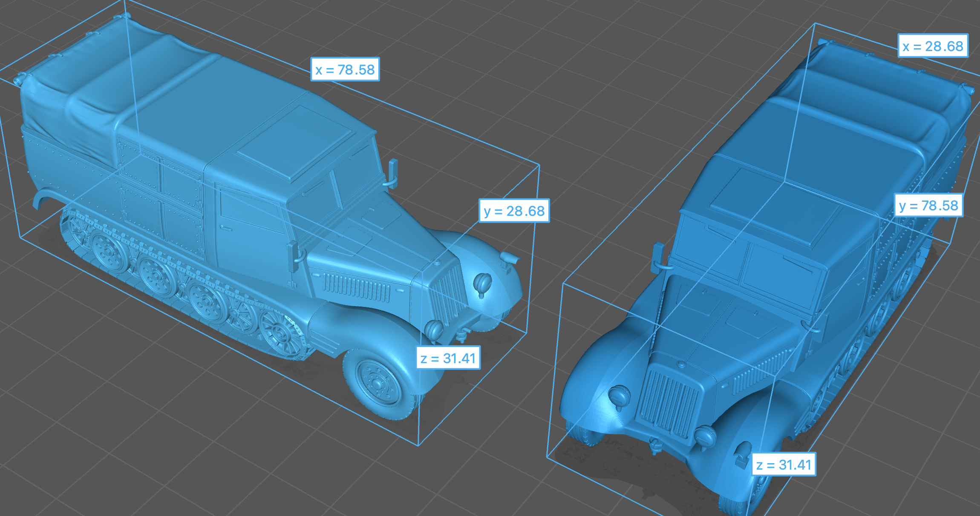Select raised side mirror above side-view vehicle's hood
980x516 pixels.
click(392, 172)
